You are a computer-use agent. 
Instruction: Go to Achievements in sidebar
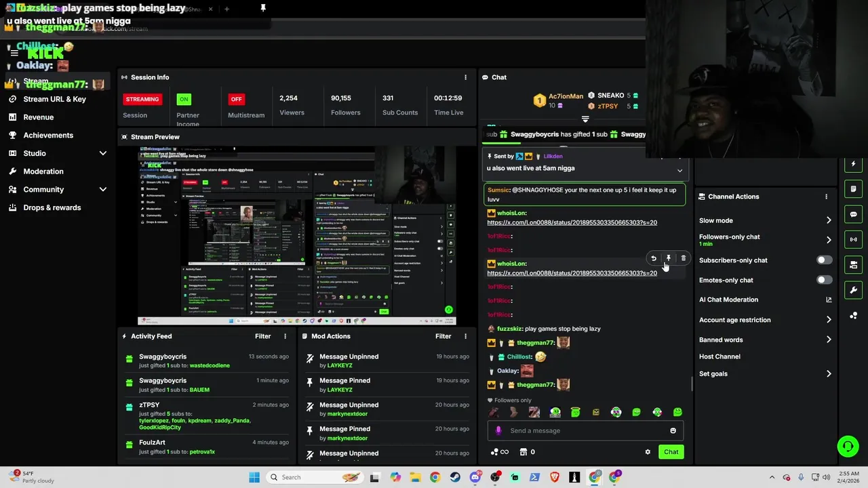[48, 135]
